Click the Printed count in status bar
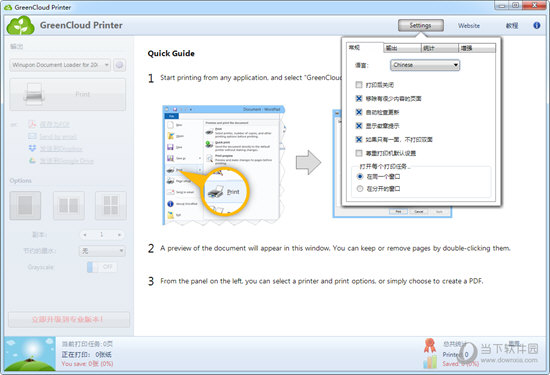Image resolution: width=550 pixels, height=375 pixels. [x=455, y=354]
